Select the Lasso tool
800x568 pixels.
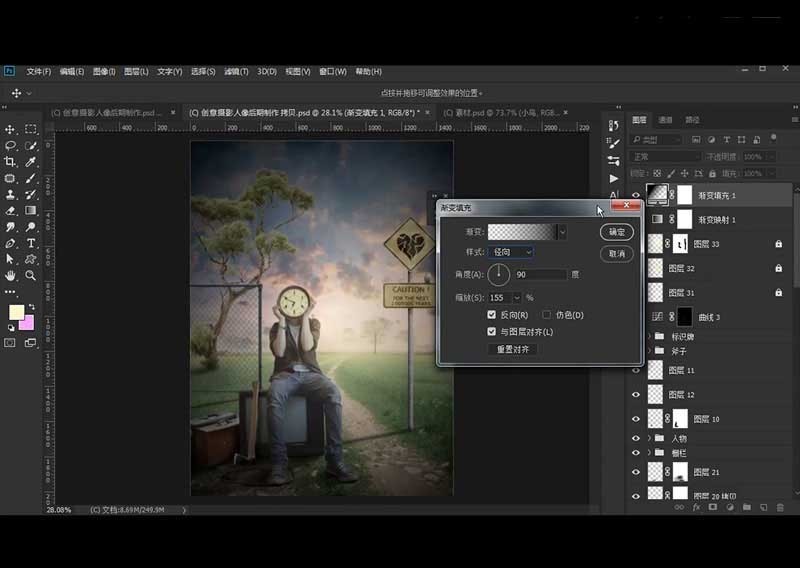tap(10, 145)
